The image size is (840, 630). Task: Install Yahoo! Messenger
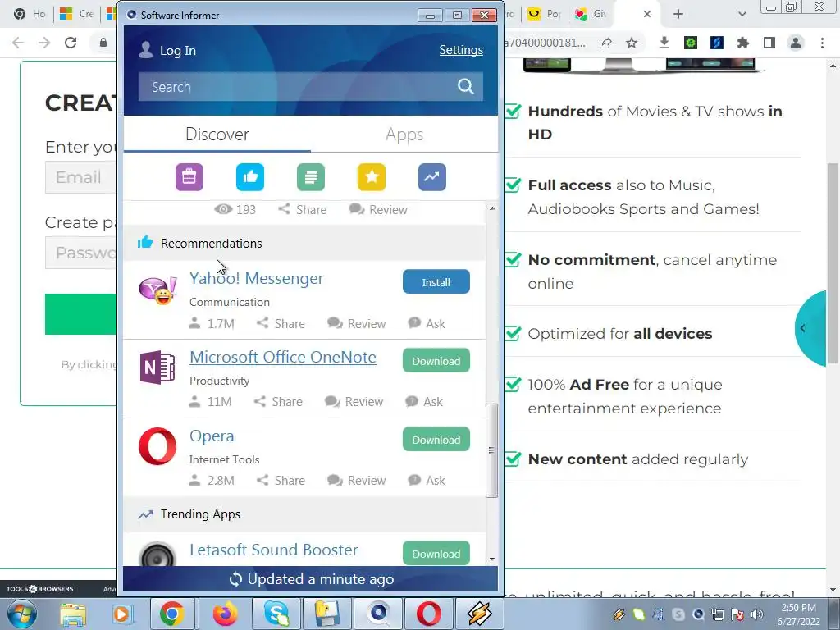[x=436, y=282]
